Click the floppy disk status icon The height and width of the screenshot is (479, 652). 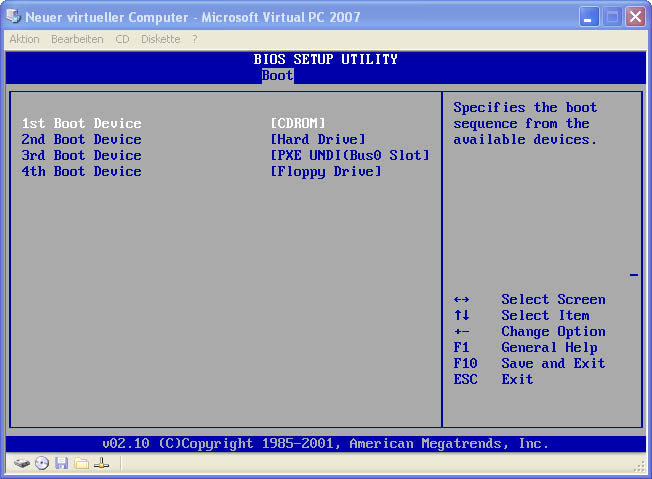coord(62,463)
